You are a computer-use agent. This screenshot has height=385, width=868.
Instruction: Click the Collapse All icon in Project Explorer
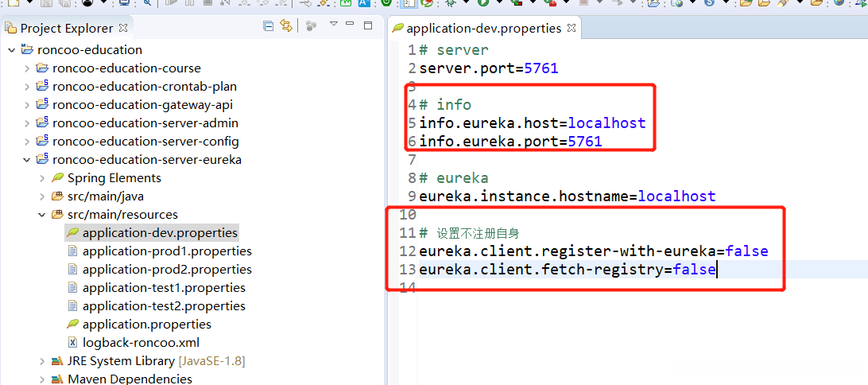click(x=268, y=26)
